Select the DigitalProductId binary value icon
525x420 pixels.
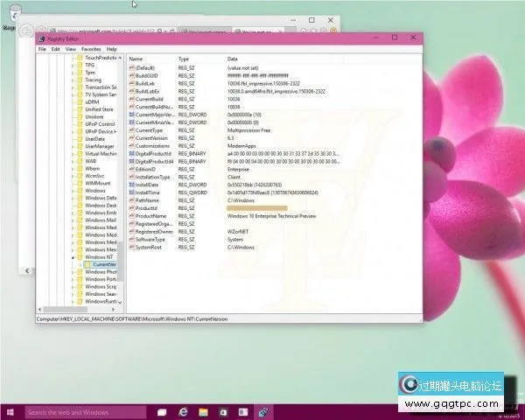132,154
